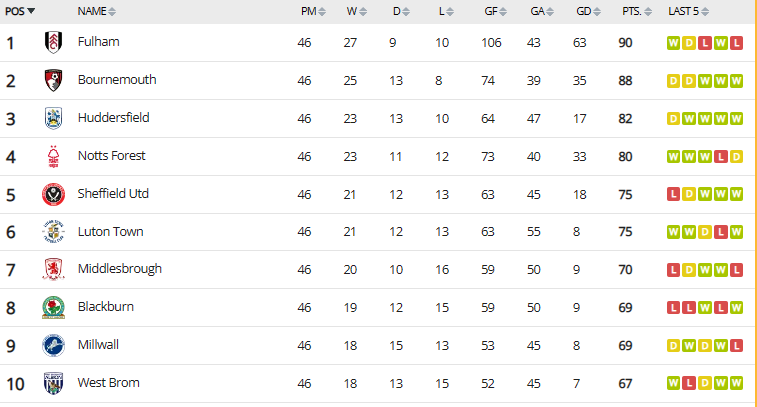Image resolution: width=757 pixels, height=407 pixels.
Task: Click the West Brom club crest
Action: click(x=53, y=383)
